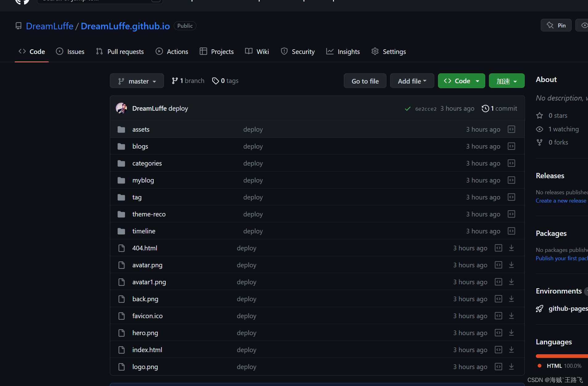Open the 0 stars link

(552, 116)
